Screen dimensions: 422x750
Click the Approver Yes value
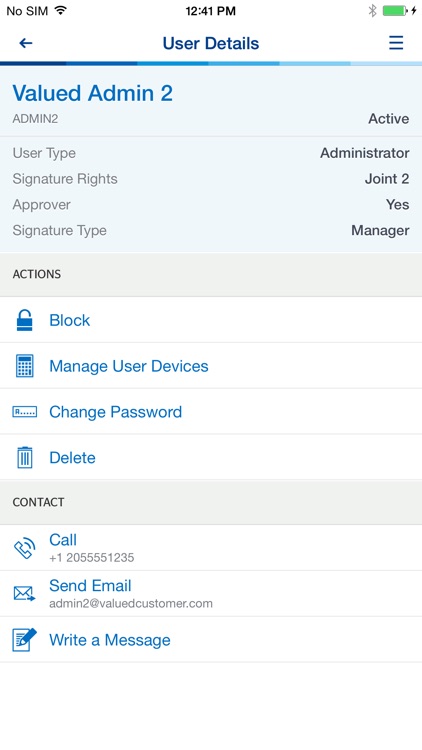[x=398, y=205]
